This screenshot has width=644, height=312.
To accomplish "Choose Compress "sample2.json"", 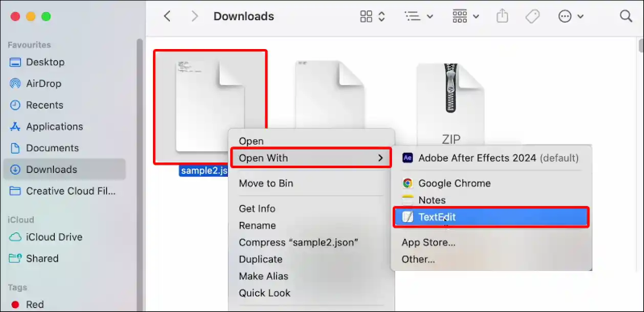I will pyautogui.click(x=312, y=242).
